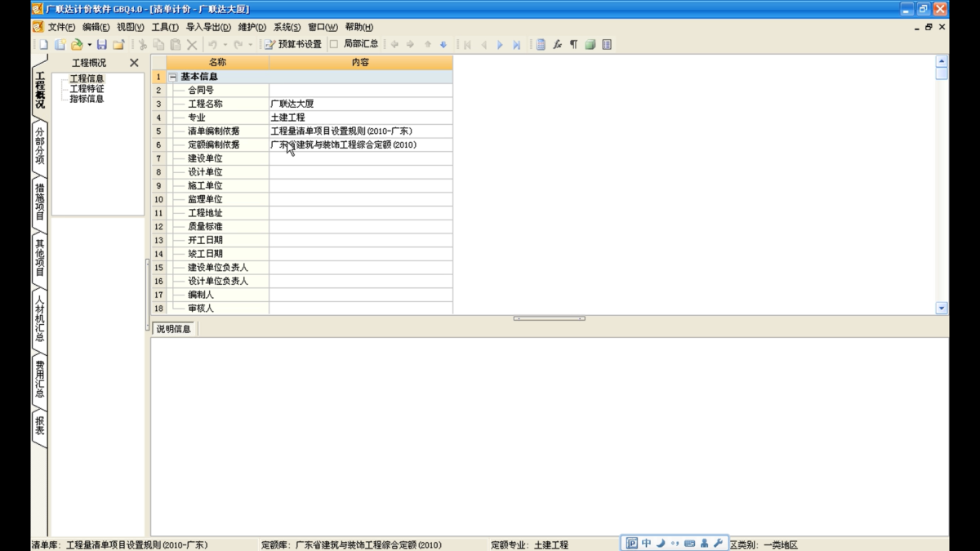980x551 pixels.
Task: Switch to the 分部分项 side tab
Action: tap(40, 145)
